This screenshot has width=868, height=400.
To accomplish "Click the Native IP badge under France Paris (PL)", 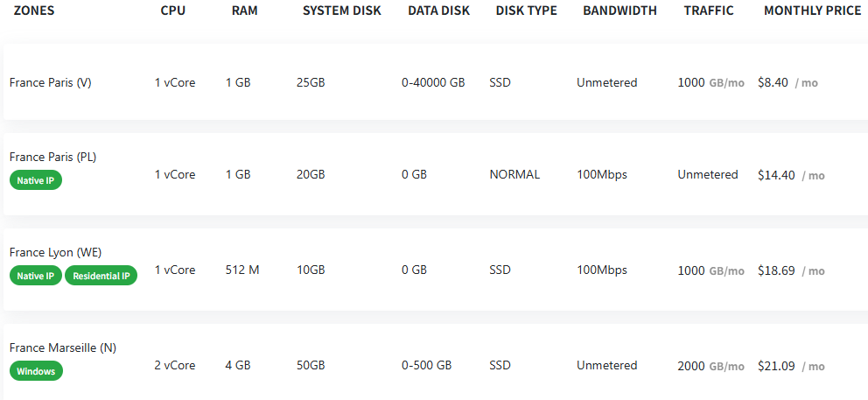I will 35,180.
